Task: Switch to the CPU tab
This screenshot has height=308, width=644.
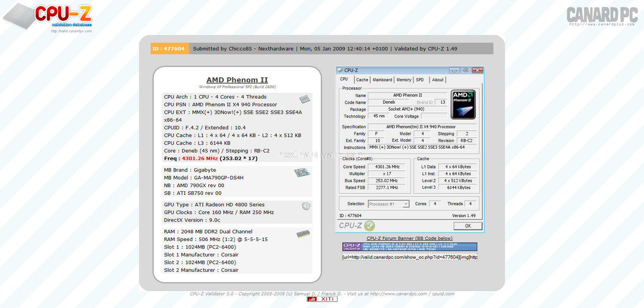Action: point(344,79)
